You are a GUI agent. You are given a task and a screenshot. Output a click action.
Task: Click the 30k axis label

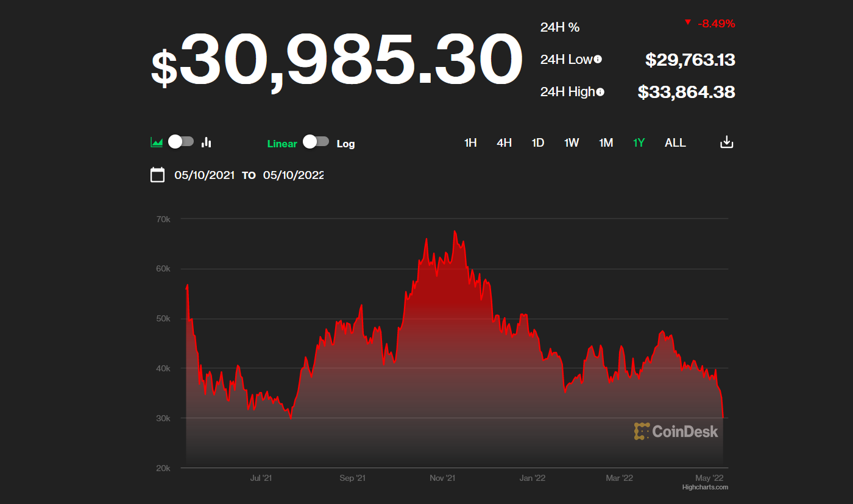(x=163, y=418)
